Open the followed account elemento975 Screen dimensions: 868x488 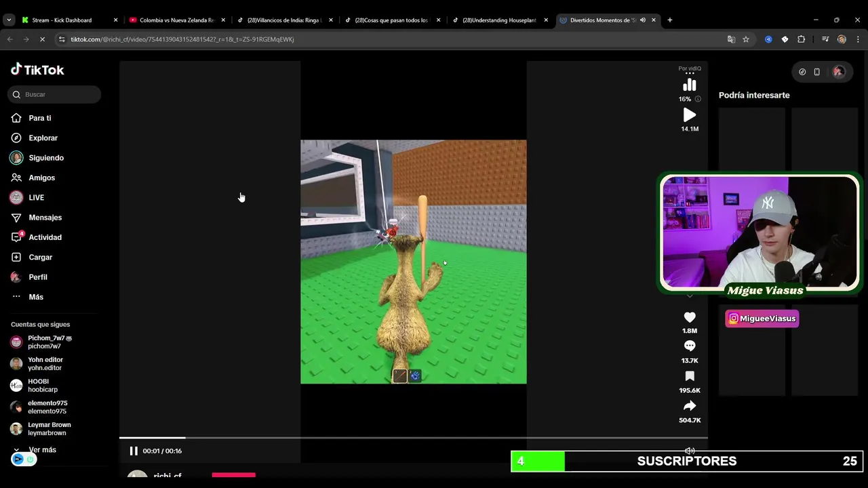click(39, 407)
